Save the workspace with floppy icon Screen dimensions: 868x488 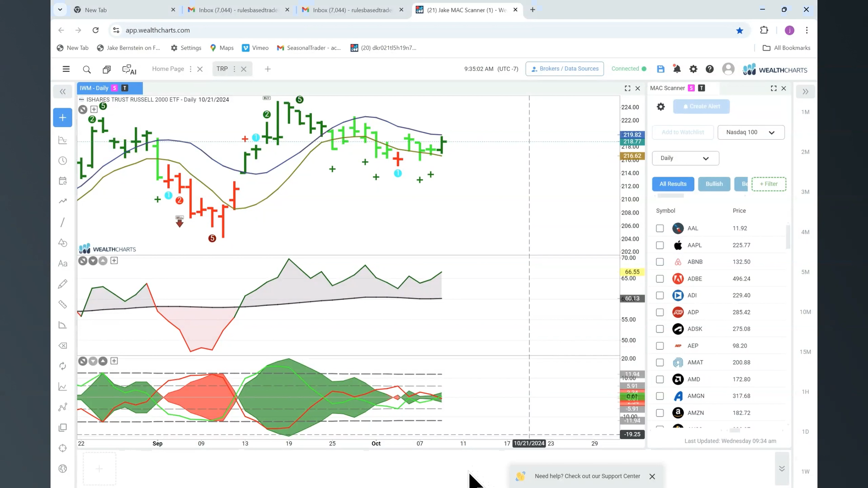tap(660, 69)
